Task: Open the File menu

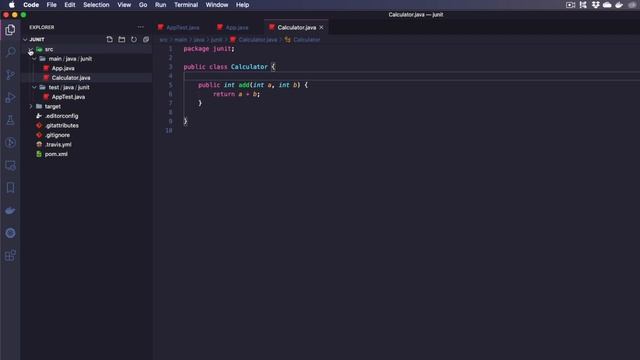Action: 51,5
